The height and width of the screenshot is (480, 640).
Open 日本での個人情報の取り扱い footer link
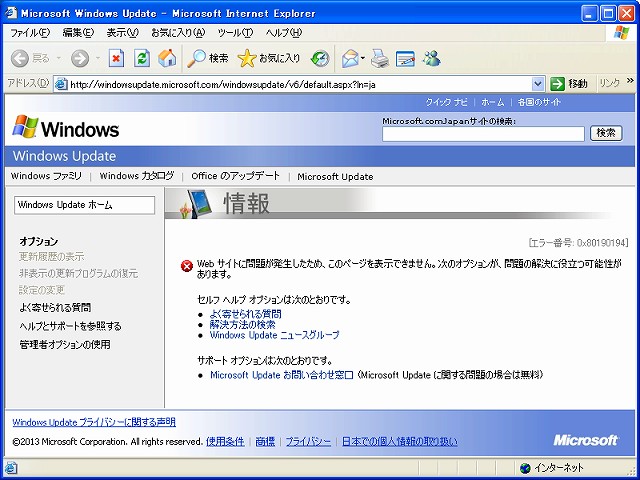(400, 442)
